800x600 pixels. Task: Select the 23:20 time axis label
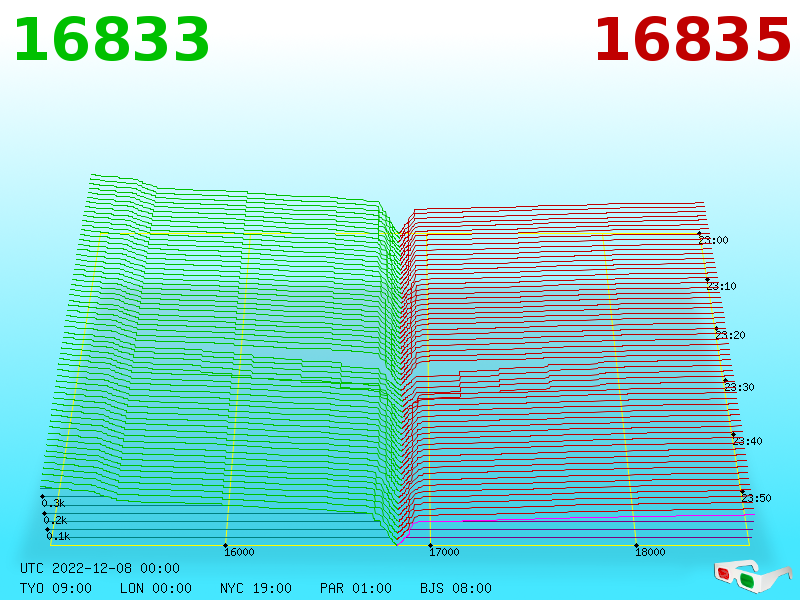click(x=730, y=335)
